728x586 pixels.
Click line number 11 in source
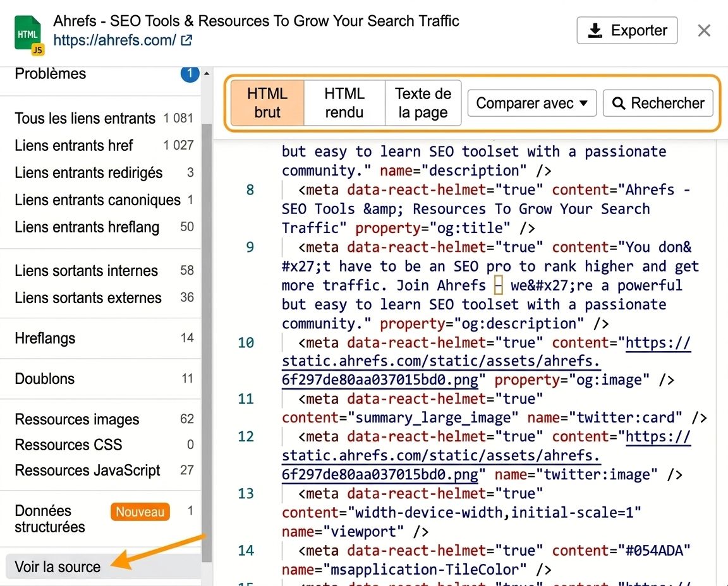[246, 399]
